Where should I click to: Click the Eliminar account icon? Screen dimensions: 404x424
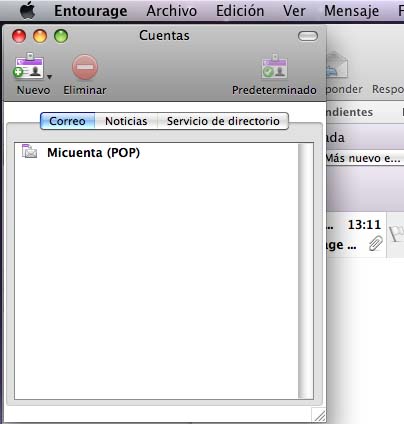[x=85, y=67]
